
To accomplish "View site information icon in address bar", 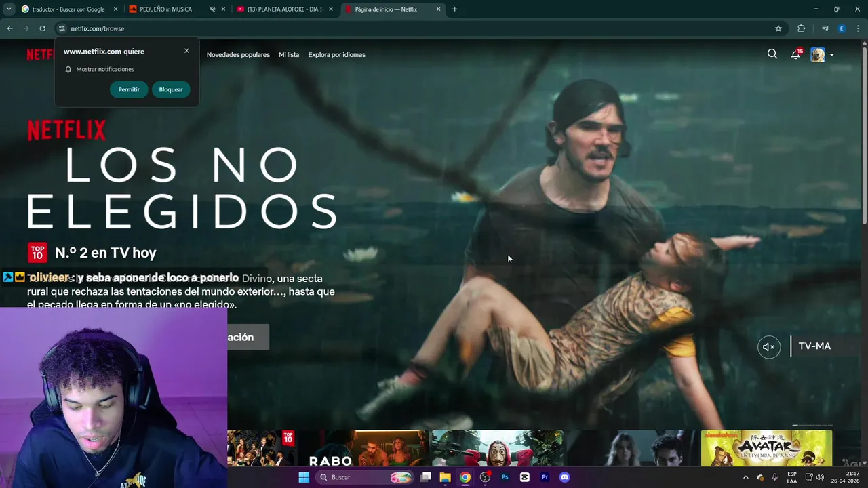I will coord(62,28).
